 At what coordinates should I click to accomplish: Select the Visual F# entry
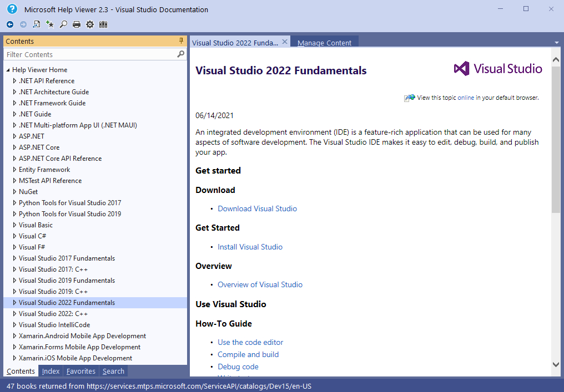click(x=32, y=247)
